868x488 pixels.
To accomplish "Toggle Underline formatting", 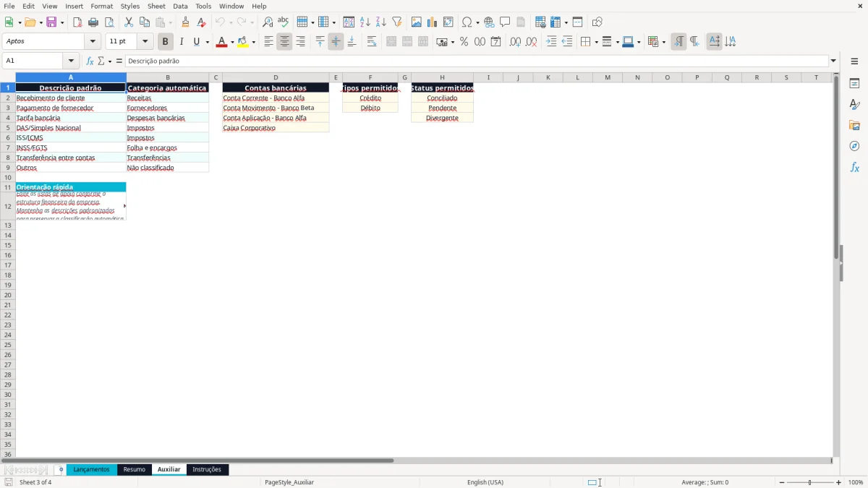I will (x=196, y=42).
